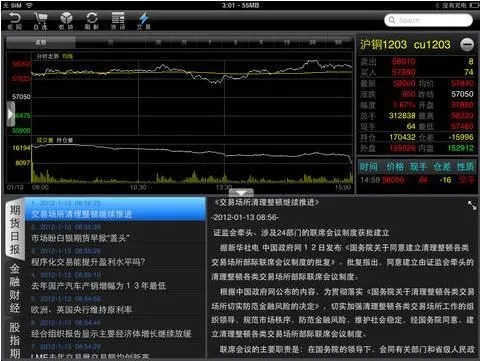The height and width of the screenshot is (361, 480).
Task: Click the 价格 column header
Action: click(395, 167)
